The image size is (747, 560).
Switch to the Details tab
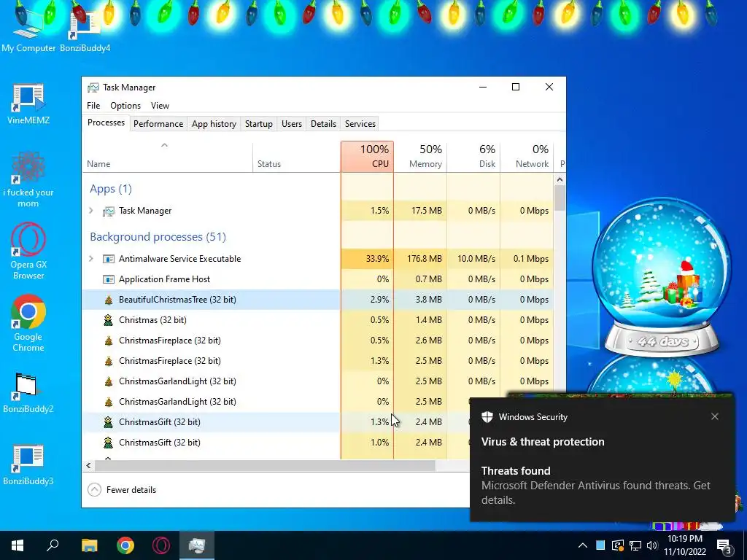(323, 124)
